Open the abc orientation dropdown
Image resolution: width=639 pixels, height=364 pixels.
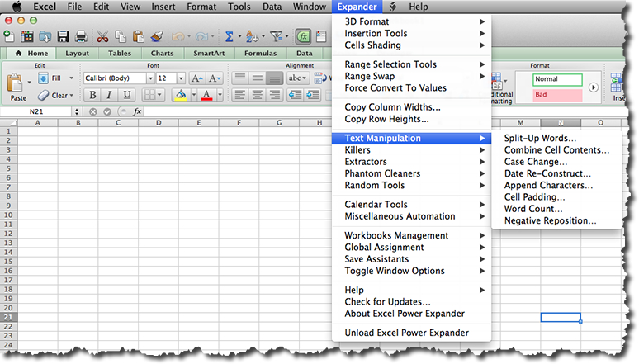297,78
